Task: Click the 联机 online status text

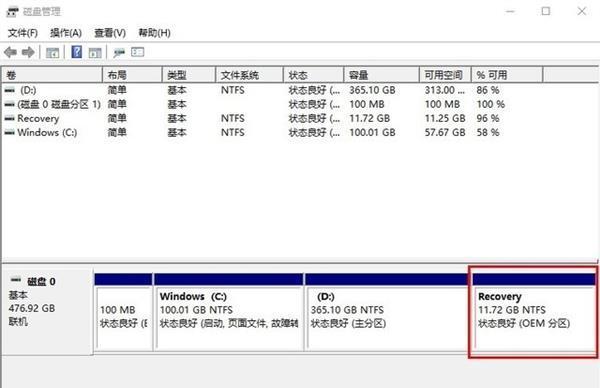Action: (18, 321)
